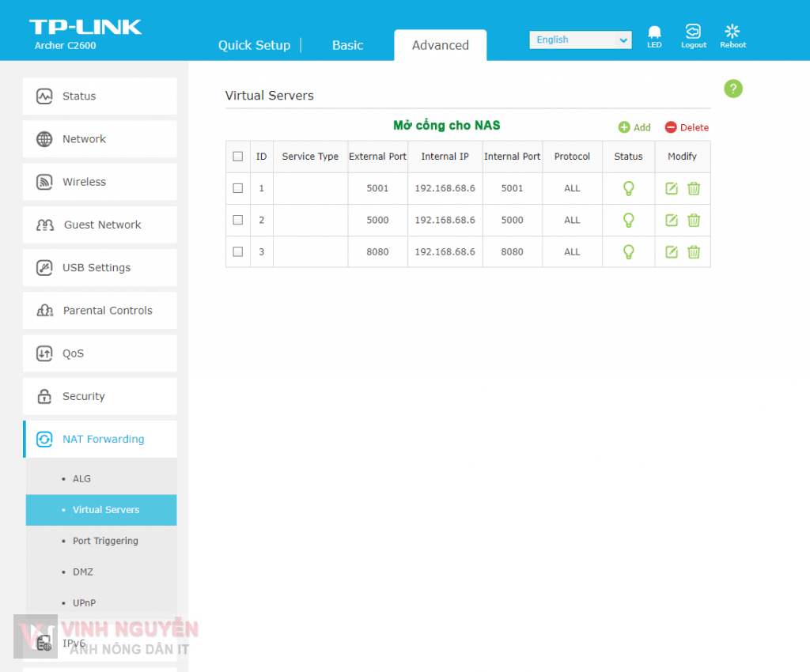810x672 pixels.
Task: Click the Logout icon
Action: click(693, 33)
